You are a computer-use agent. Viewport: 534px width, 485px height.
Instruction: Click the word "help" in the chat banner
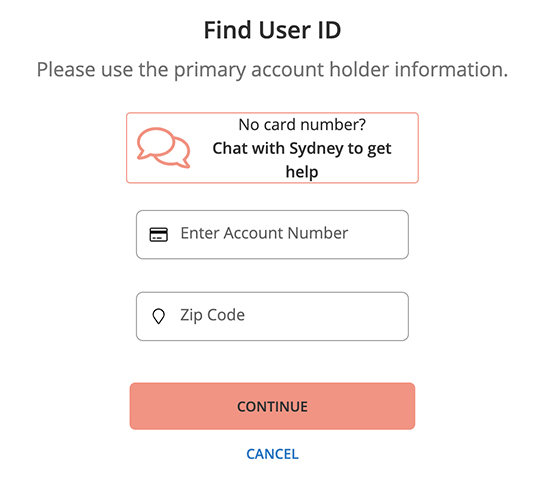302,172
